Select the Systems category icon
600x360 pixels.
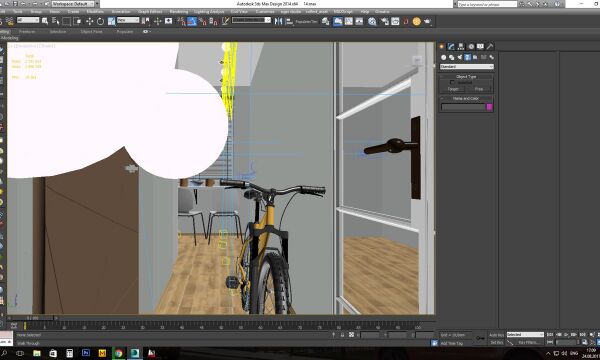(492, 57)
